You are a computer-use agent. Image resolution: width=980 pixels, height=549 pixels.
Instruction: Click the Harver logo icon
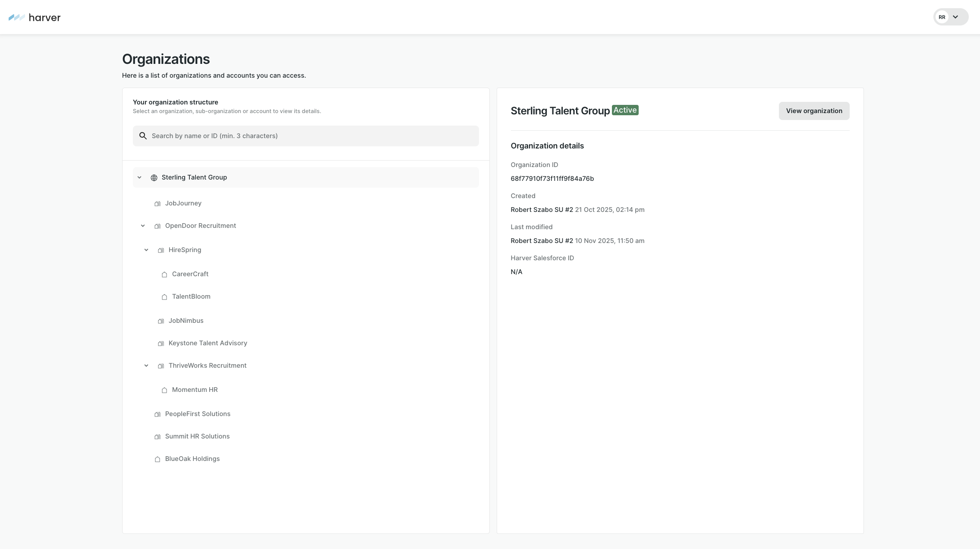(x=16, y=18)
